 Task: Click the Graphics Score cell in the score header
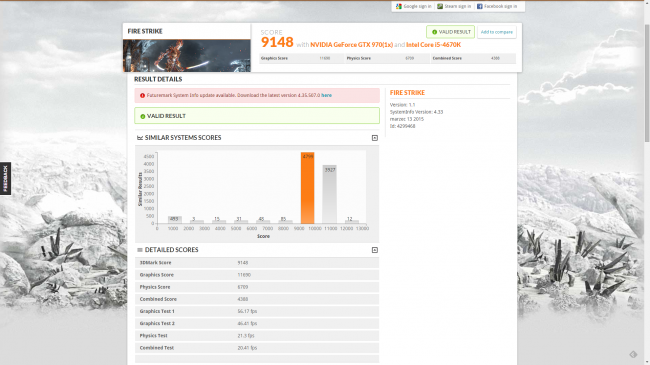(x=301, y=58)
